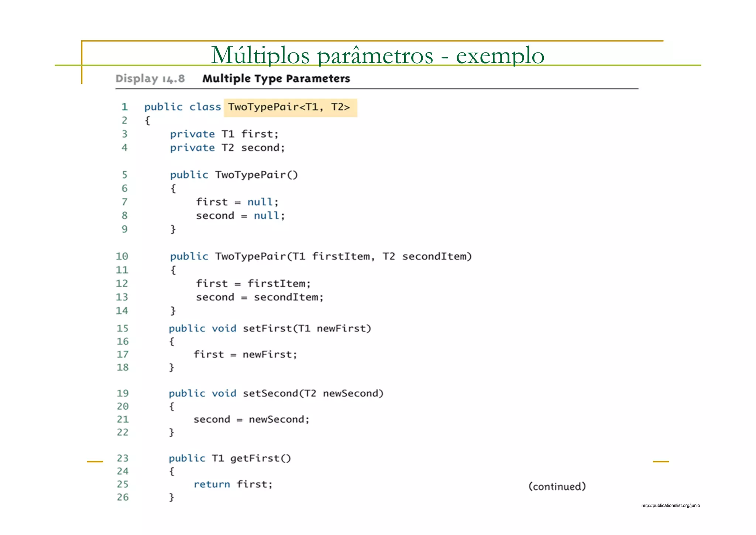Click the statement 'second = newSecond;'
This screenshot has height=535, width=756.
coord(251,419)
